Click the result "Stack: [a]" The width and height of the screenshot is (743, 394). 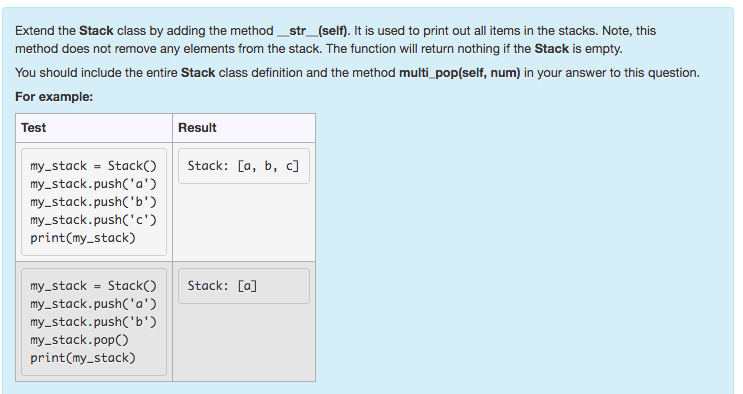[222, 286]
